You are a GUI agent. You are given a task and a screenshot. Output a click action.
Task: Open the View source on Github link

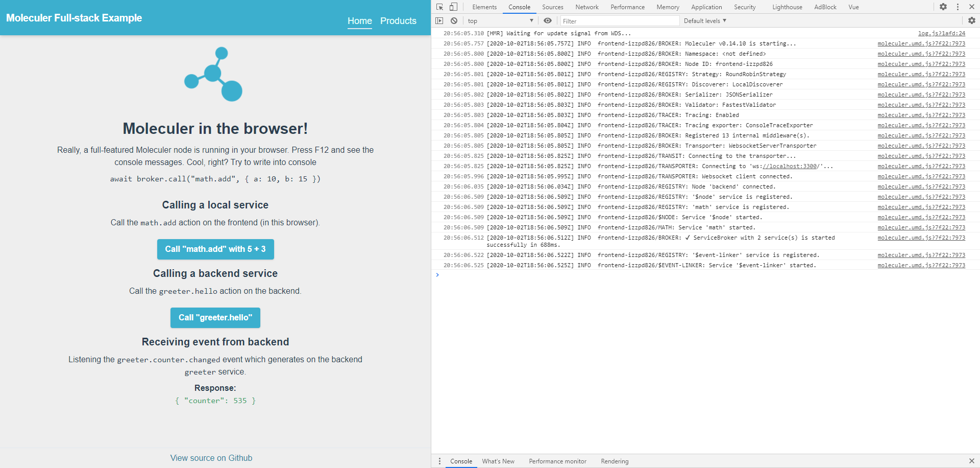[211, 458]
